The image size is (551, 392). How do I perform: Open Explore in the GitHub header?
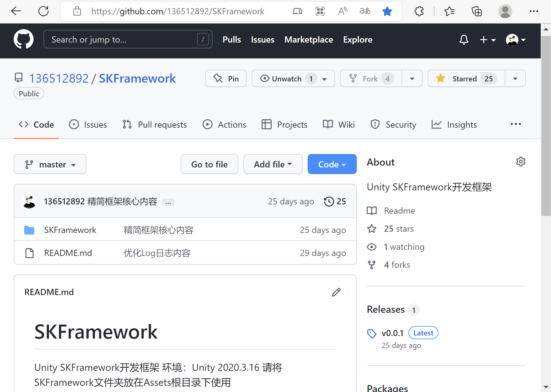tap(358, 40)
